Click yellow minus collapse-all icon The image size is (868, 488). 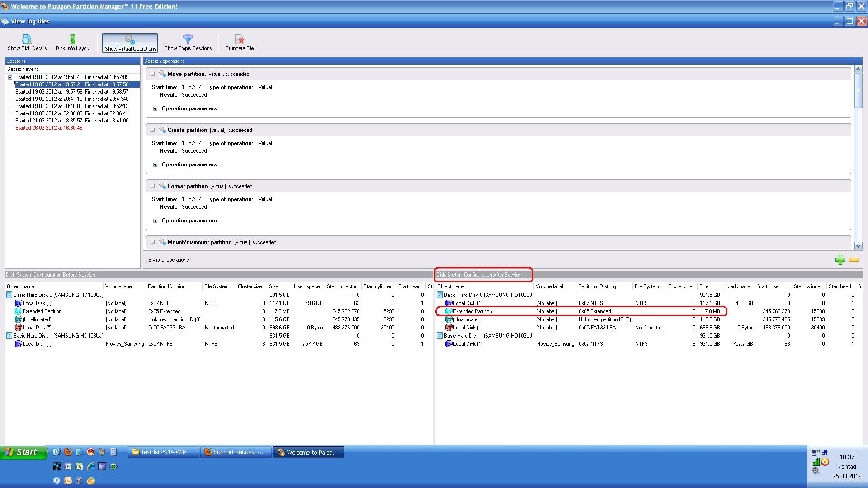coord(854,260)
